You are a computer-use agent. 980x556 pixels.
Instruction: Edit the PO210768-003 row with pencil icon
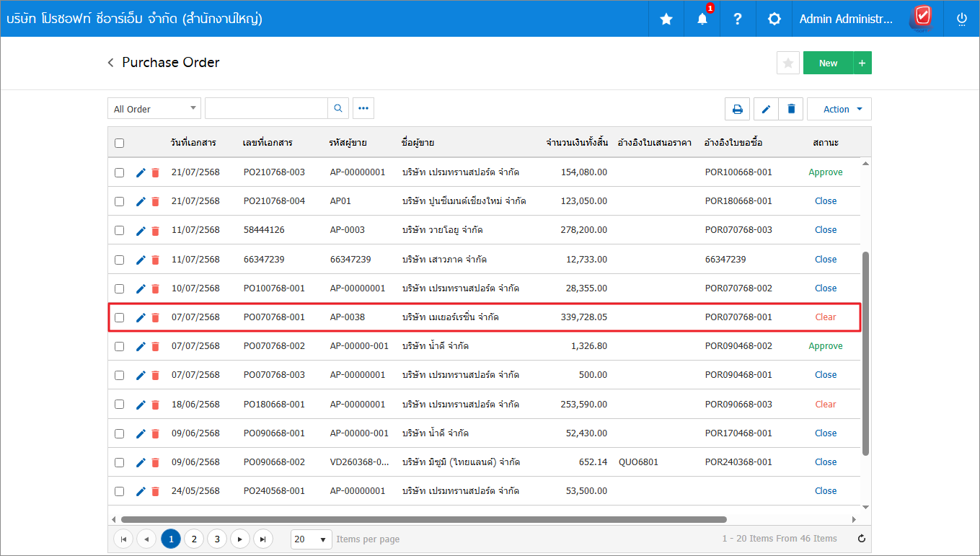pos(141,172)
